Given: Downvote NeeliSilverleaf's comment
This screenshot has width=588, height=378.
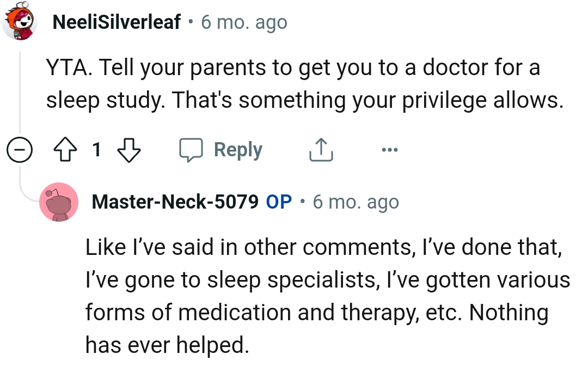Looking at the screenshot, I should (129, 150).
